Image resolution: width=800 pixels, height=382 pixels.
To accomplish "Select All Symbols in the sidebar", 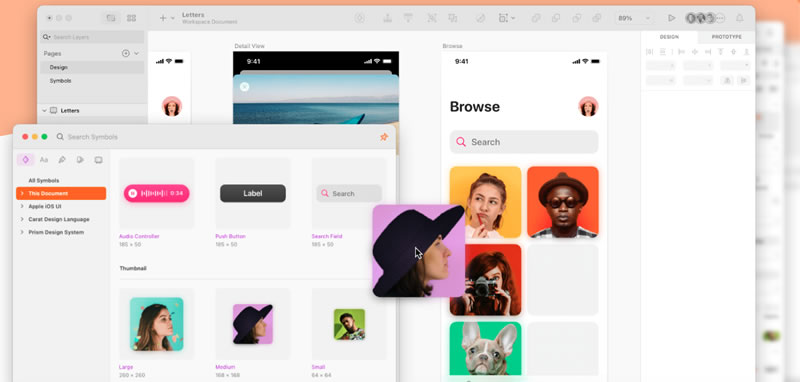I will click(x=44, y=180).
